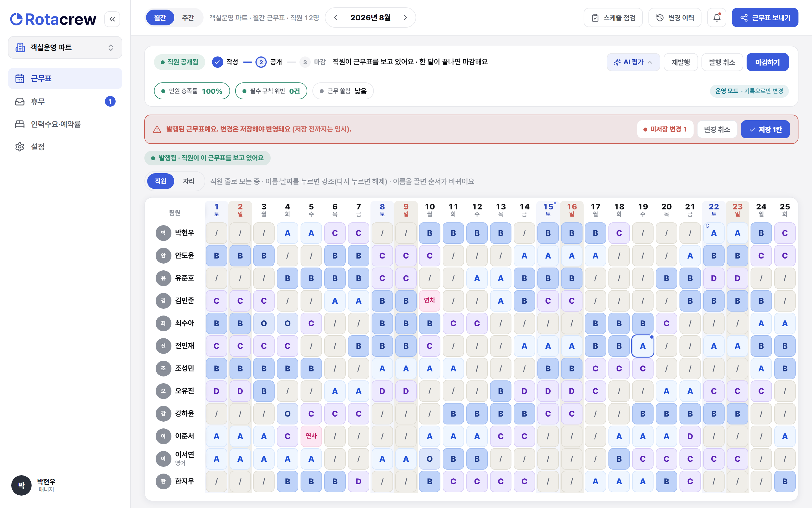
Task: Open the 객실운영 파트 department selector
Action: tap(65, 47)
